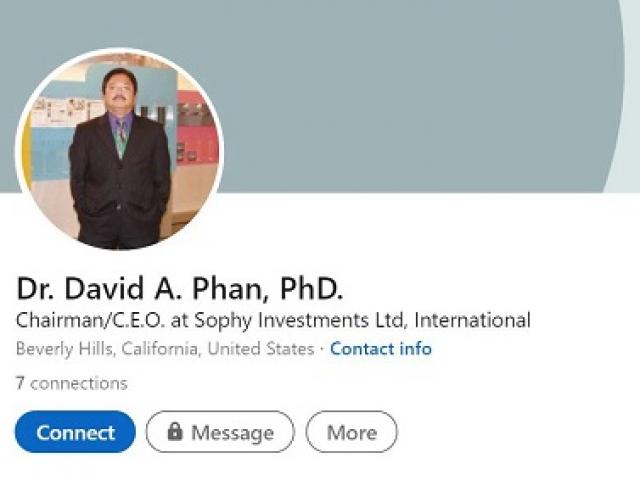Image resolution: width=640 pixels, height=480 pixels.
Task: Open the Contact info link
Action: (x=381, y=349)
